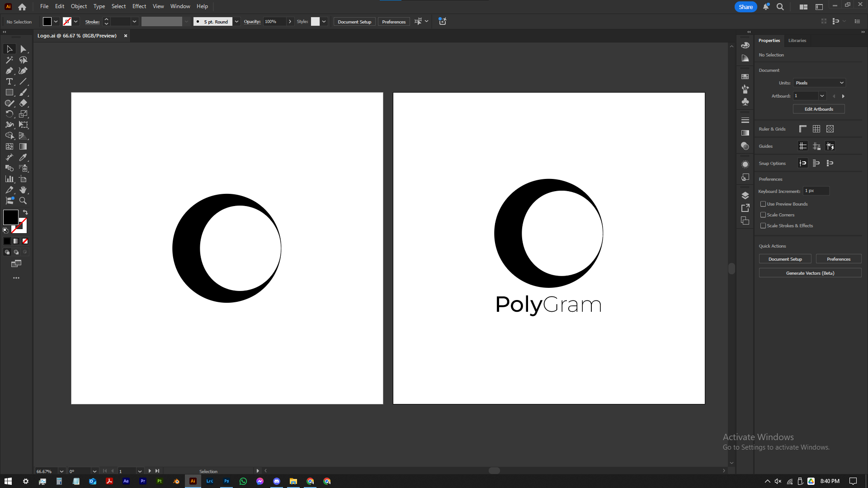This screenshot has height=488, width=868.
Task: Switch to the Libraries tab
Action: (797, 40)
